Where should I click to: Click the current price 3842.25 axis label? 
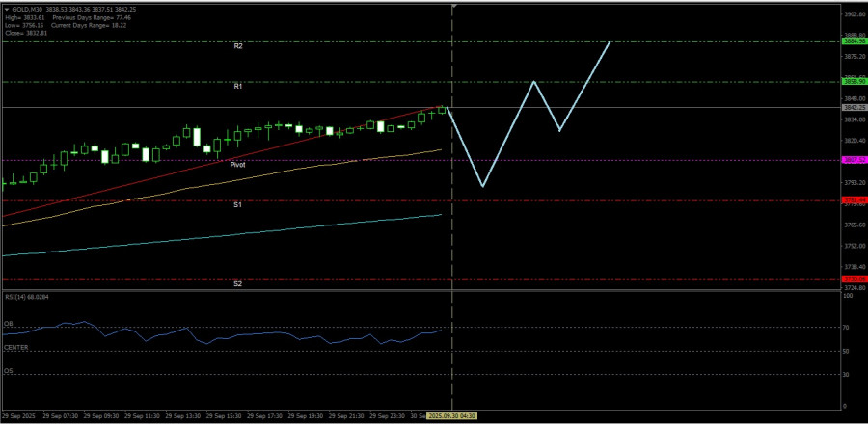pyautogui.click(x=853, y=107)
